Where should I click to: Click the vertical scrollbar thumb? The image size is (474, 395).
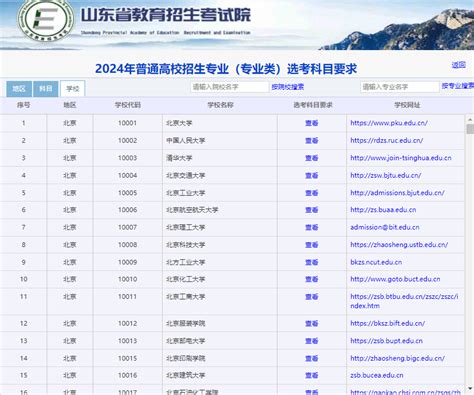[470, 129]
